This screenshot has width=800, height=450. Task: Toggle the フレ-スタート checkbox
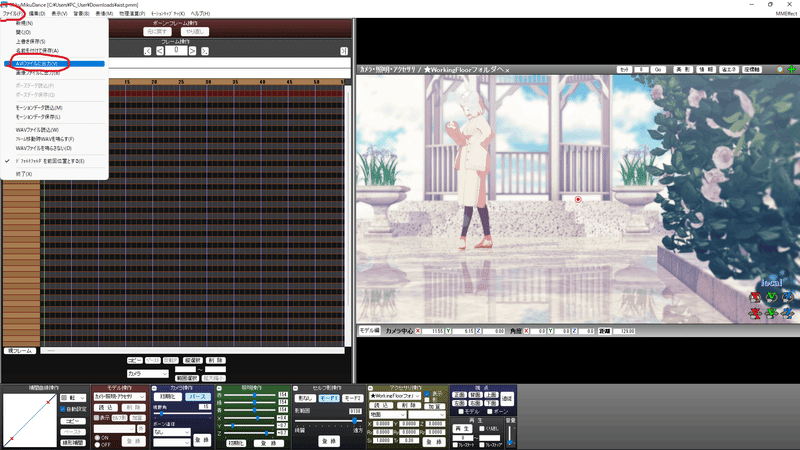(456, 445)
